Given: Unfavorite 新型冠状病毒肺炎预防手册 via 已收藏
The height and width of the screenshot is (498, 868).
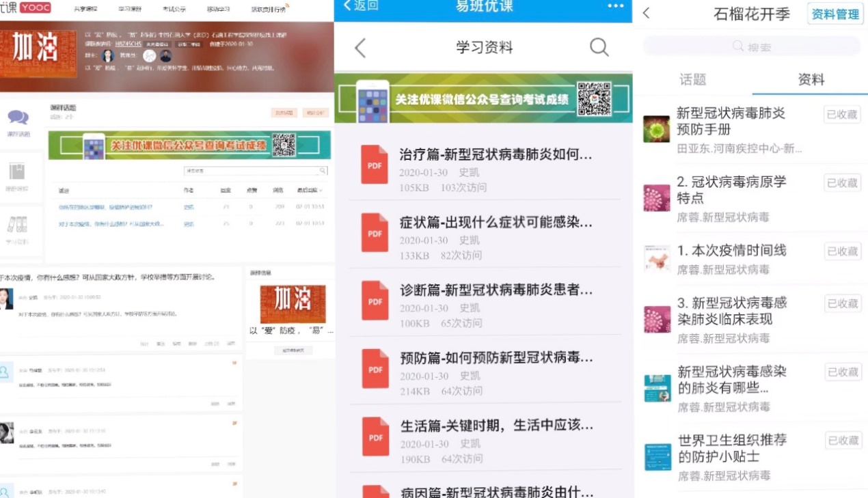Looking at the screenshot, I should tap(841, 114).
